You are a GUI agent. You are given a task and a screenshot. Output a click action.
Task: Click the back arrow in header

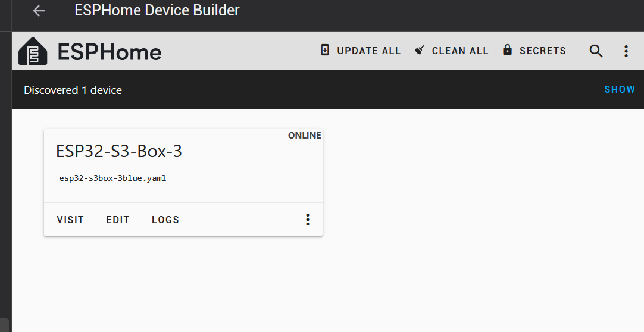[39, 11]
